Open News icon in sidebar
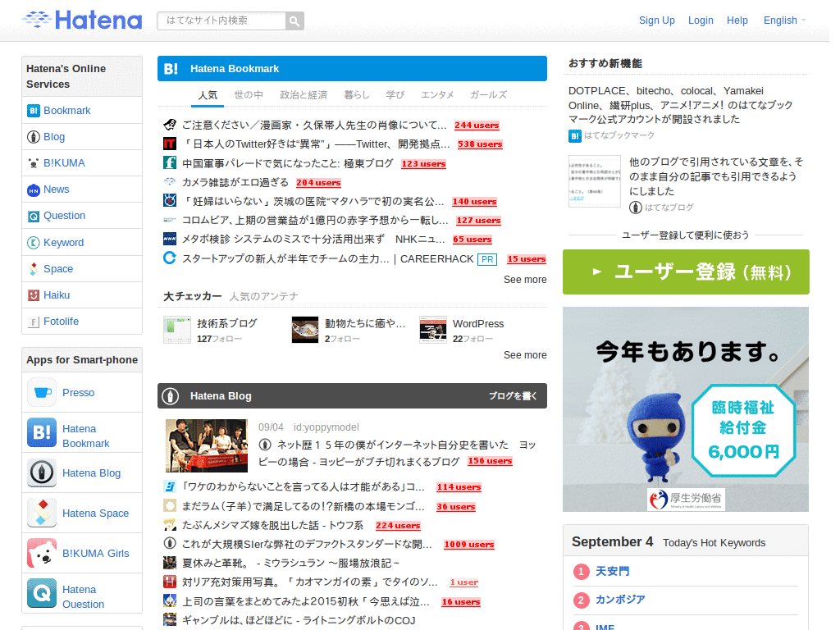The image size is (840, 630). [x=33, y=189]
